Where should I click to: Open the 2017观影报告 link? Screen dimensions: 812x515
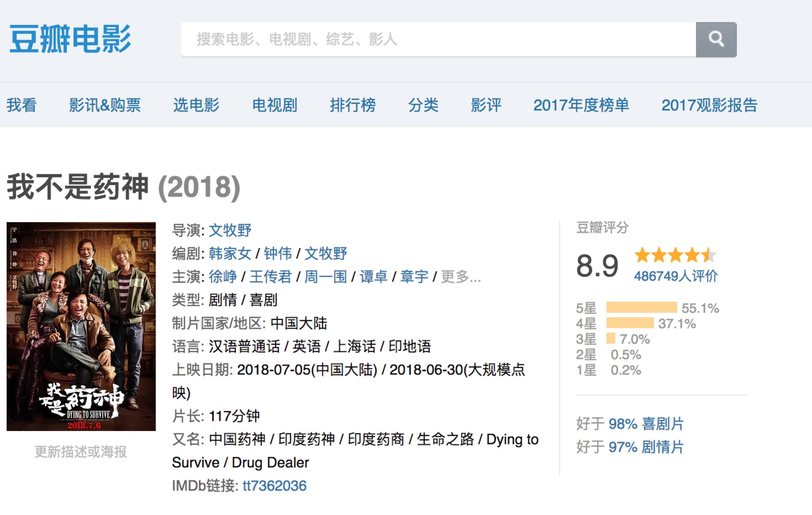[709, 105]
